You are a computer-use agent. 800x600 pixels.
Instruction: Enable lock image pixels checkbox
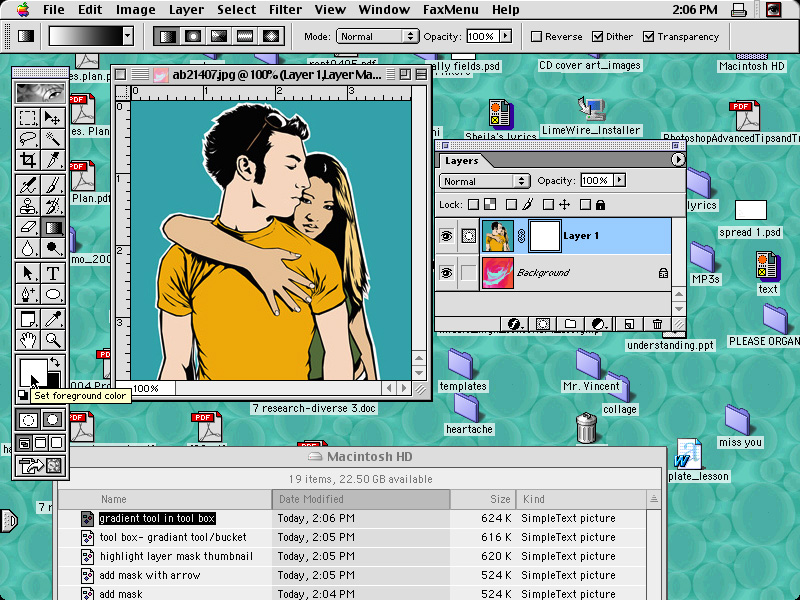[x=511, y=205]
